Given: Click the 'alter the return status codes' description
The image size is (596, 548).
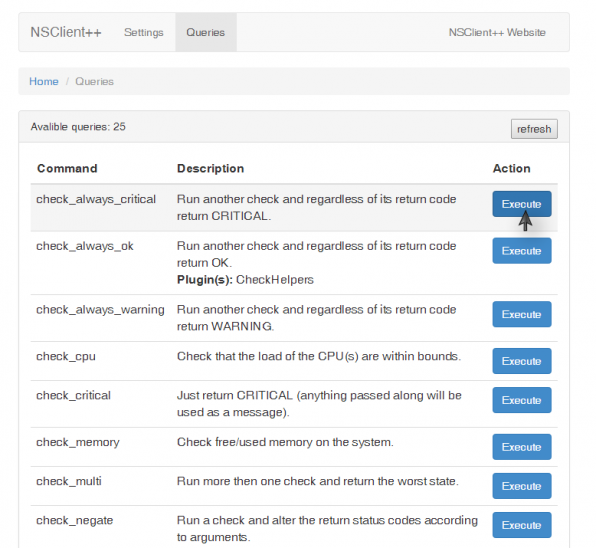Looking at the screenshot, I should click(327, 529).
